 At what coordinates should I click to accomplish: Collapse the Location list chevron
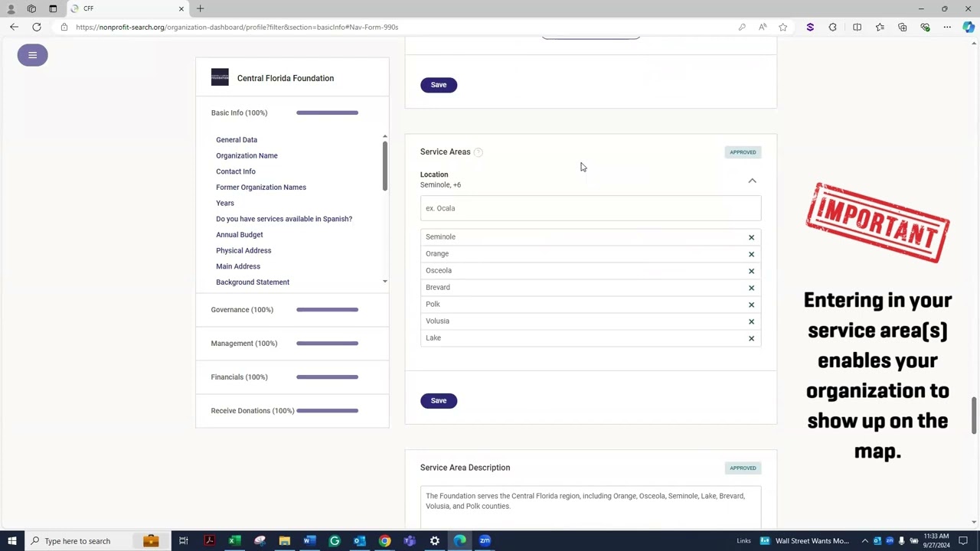[752, 181]
